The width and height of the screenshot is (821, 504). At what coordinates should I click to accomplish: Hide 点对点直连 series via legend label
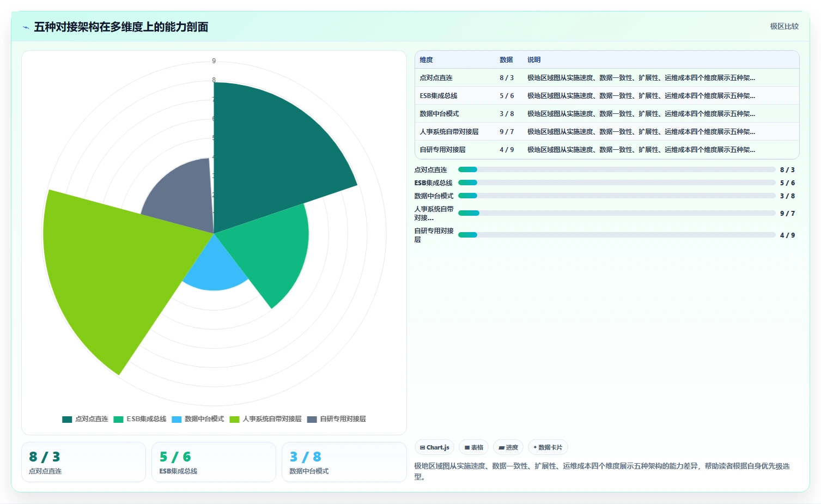pyautogui.click(x=92, y=419)
